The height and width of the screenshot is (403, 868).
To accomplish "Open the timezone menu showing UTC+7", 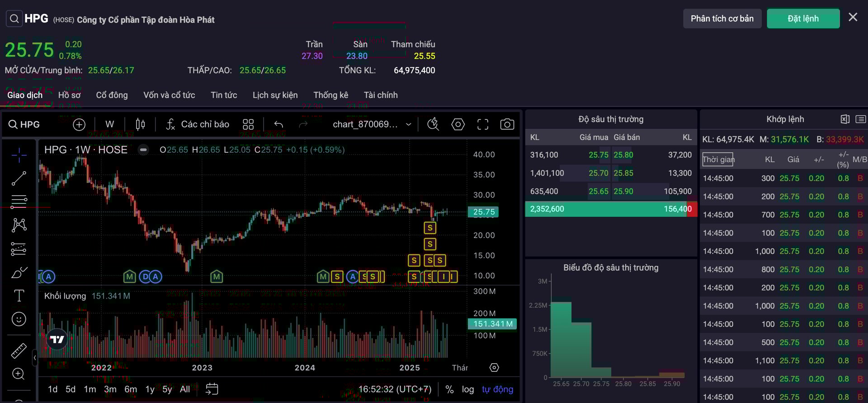I will 395,389.
